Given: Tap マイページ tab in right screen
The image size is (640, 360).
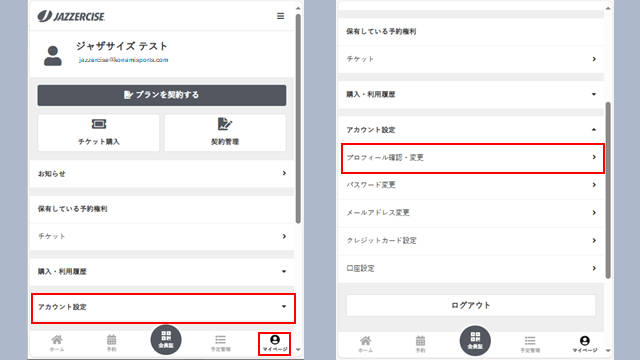Looking at the screenshot, I should pyautogui.click(x=584, y=344).
